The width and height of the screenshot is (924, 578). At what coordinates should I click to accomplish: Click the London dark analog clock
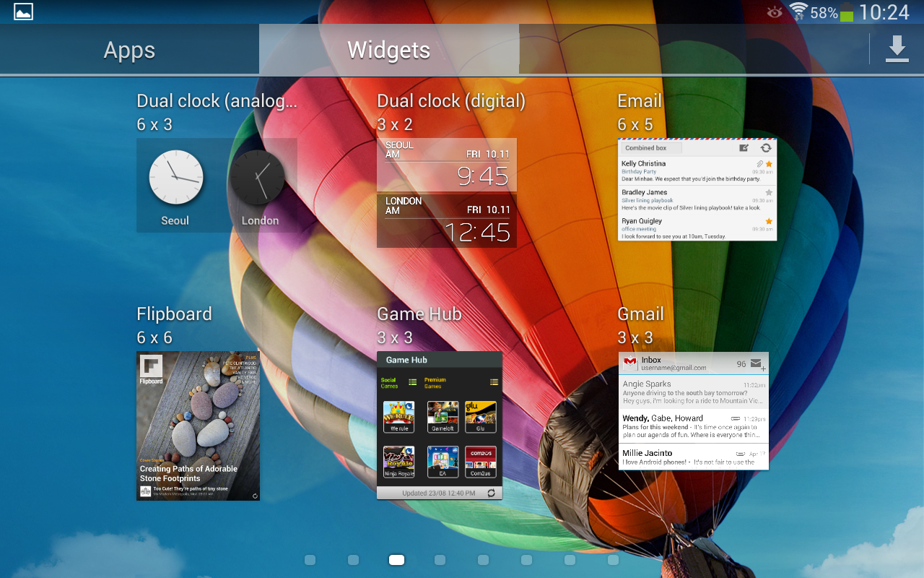[x=257, y=177]
